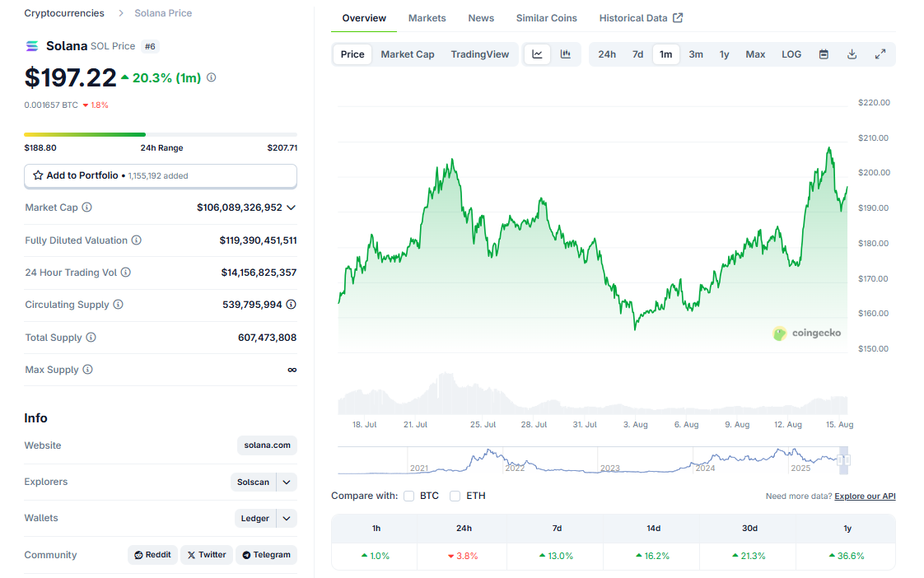924x578 pixels.
Task: Show Market Cap info tooltip icon
Action: 86,207
